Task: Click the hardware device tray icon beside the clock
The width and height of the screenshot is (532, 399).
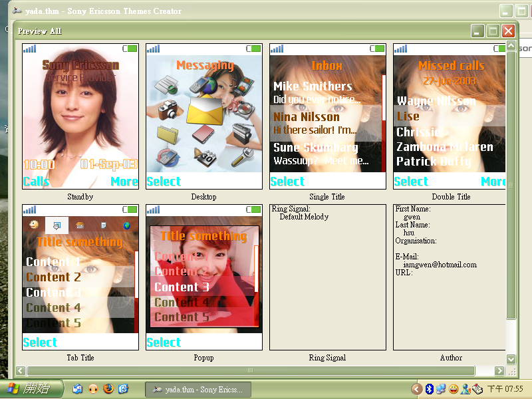Action: 477,389
